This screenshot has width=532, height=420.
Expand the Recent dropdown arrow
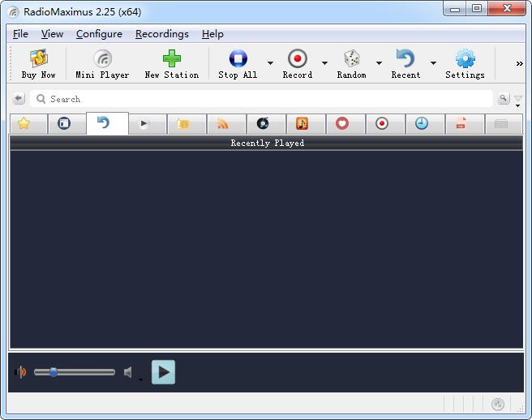(x=433, y=63)
